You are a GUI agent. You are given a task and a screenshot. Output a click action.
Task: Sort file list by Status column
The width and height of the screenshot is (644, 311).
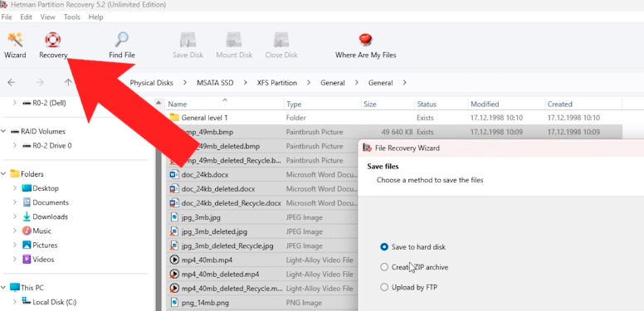(441, 104)
